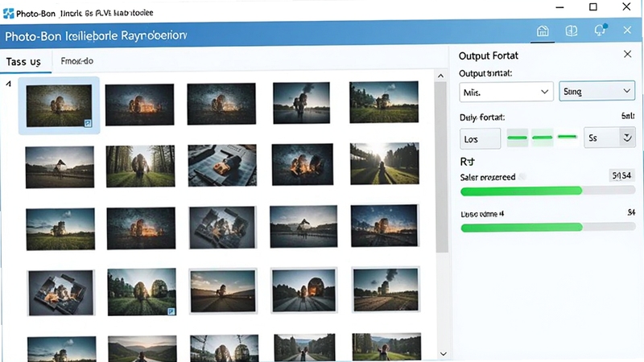Click the scroll up arrow of thumbnail list
Image resolution: width=644 pixels, height=362 pixels.
(x=440, y=76)
